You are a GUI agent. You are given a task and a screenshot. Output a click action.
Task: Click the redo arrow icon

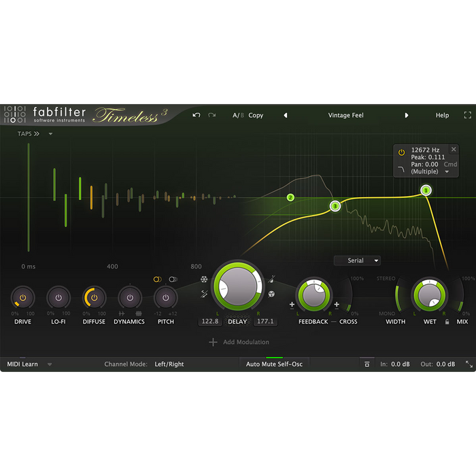[212, 115]
